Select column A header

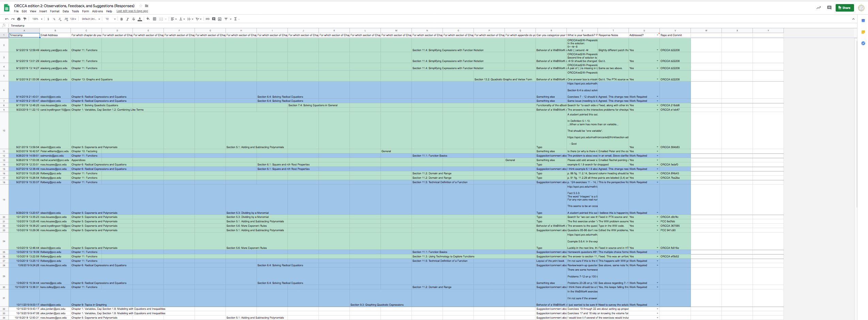(24, 31)
